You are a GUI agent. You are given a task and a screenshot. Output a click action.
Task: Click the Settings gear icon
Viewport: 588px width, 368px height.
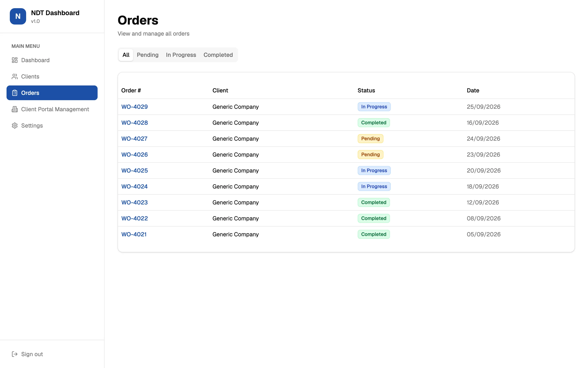(14, 126)
